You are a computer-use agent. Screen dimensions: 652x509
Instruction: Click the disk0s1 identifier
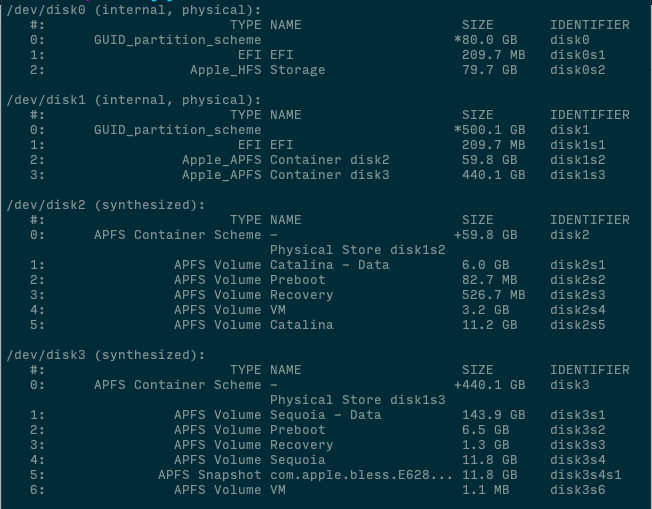pos(578,55)
